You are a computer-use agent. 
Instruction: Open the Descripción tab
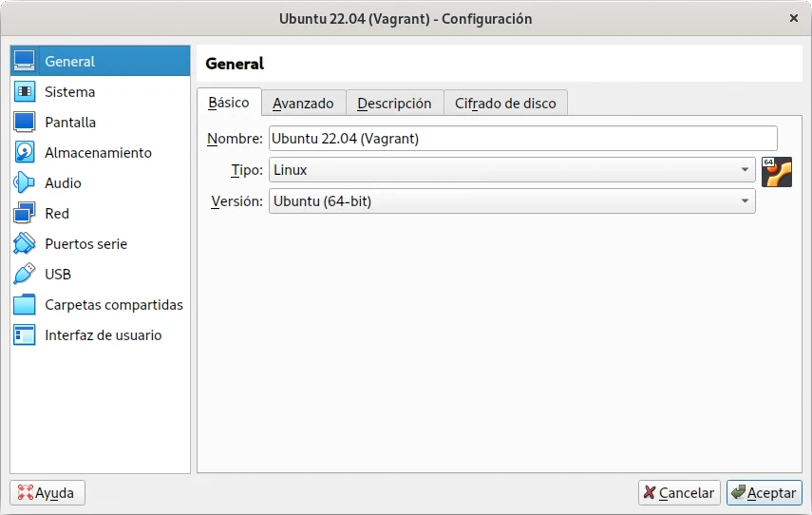coord(394,104)
